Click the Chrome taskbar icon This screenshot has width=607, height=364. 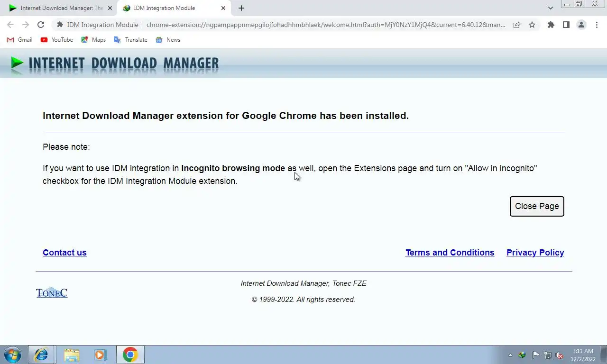(x=130, y=355)
